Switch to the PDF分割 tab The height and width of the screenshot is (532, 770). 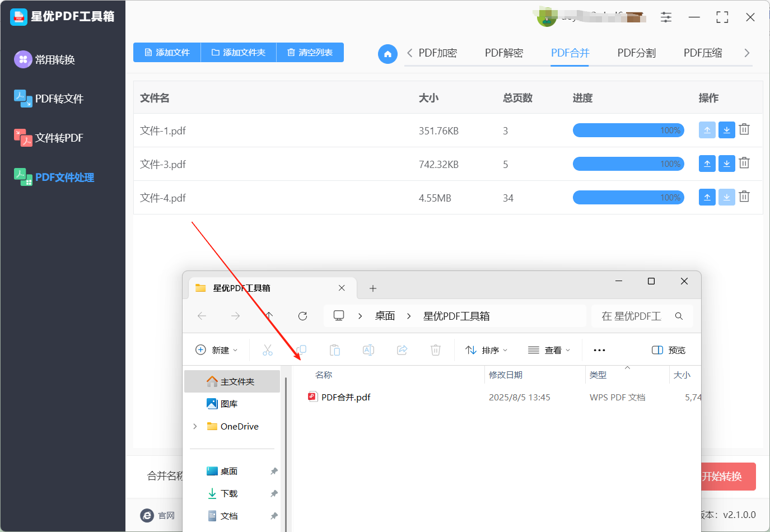point(637,53)
